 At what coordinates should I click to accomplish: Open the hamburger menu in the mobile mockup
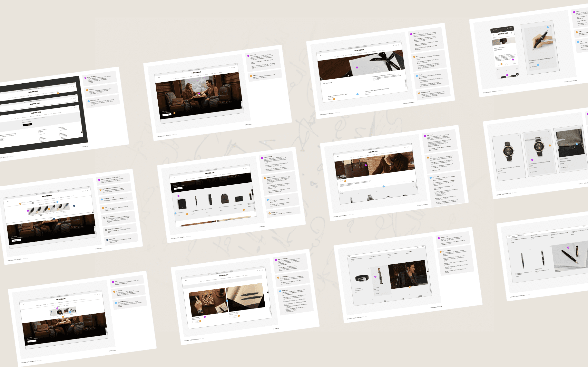coord(494,35)
